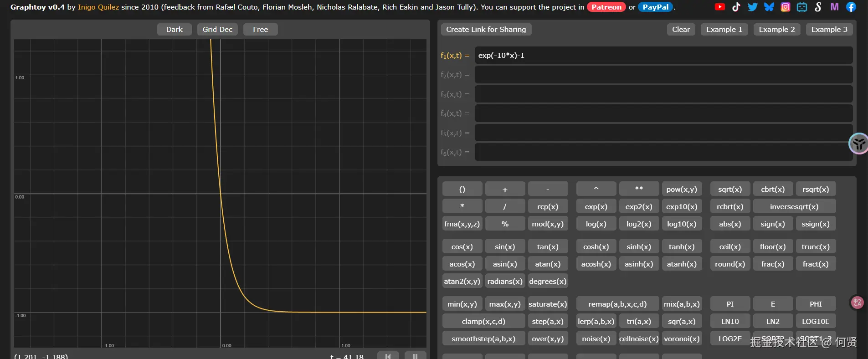
Task: Visit the Inigo Quilez author link
Action: click(98, 7)
